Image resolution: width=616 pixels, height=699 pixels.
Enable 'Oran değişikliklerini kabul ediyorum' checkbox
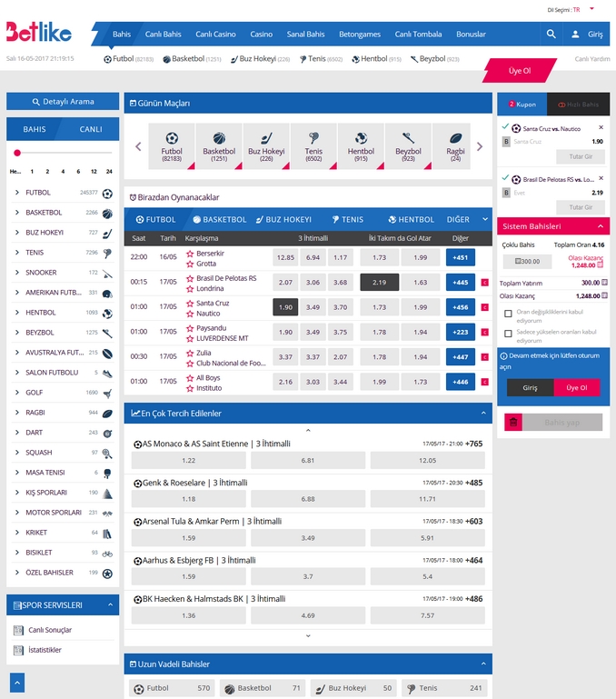coord(508,314)
